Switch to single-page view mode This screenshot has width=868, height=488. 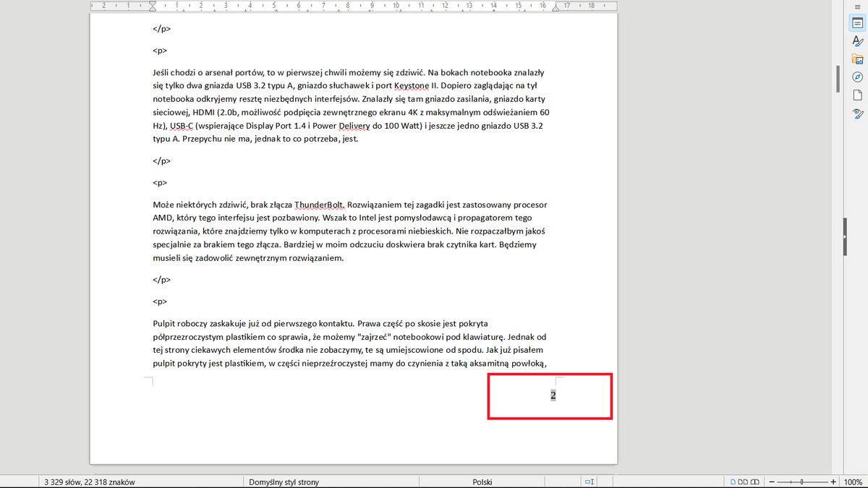[x=733, y=481]
